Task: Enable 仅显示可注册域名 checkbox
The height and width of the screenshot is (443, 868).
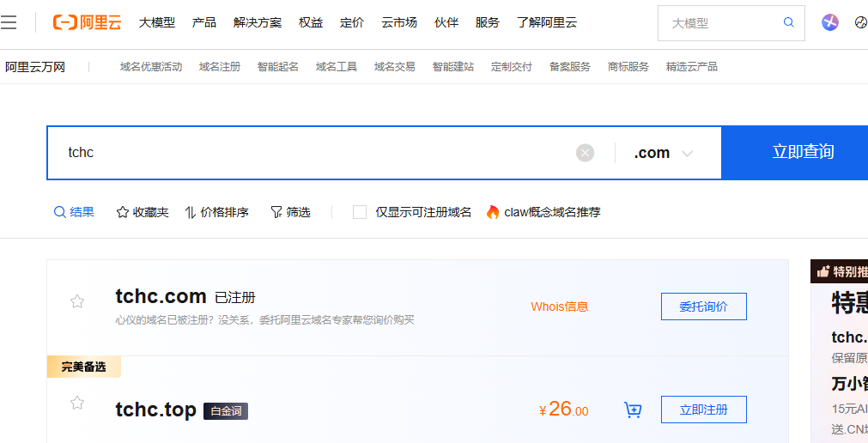Action: click(x=360, y=212)
